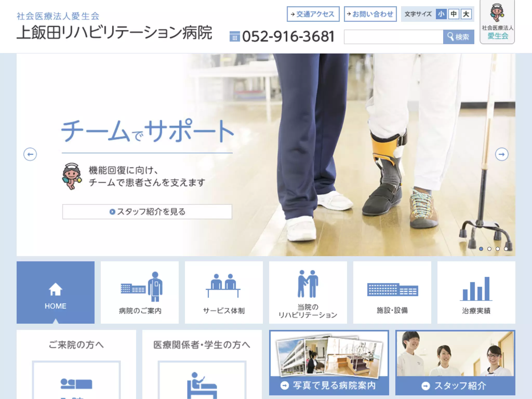Click the チームでサポート slide headline
Screen dimensions: 532x399
tap(148, 131)
